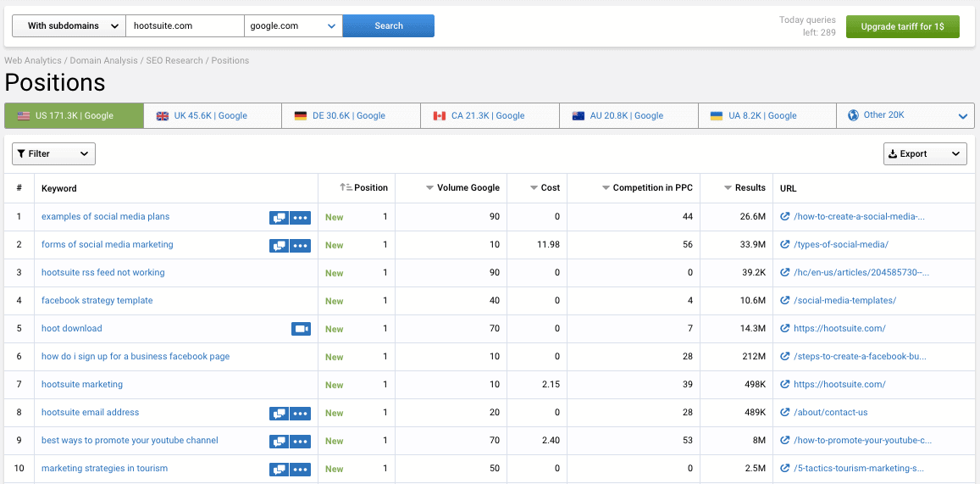Click the Position column sort icon
This screenshot has height=484, width=980.
tap(346, 187)
